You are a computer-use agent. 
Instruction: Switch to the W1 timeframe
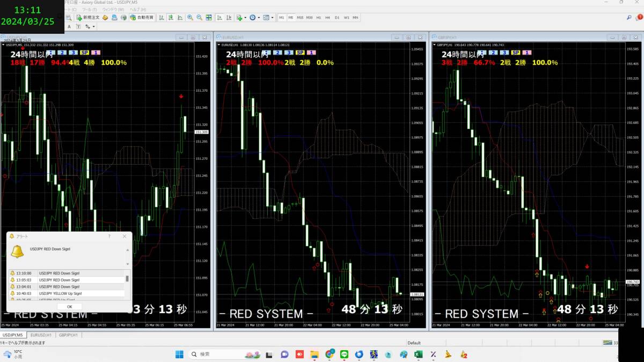pyautogui.click(x=346, y=18)
